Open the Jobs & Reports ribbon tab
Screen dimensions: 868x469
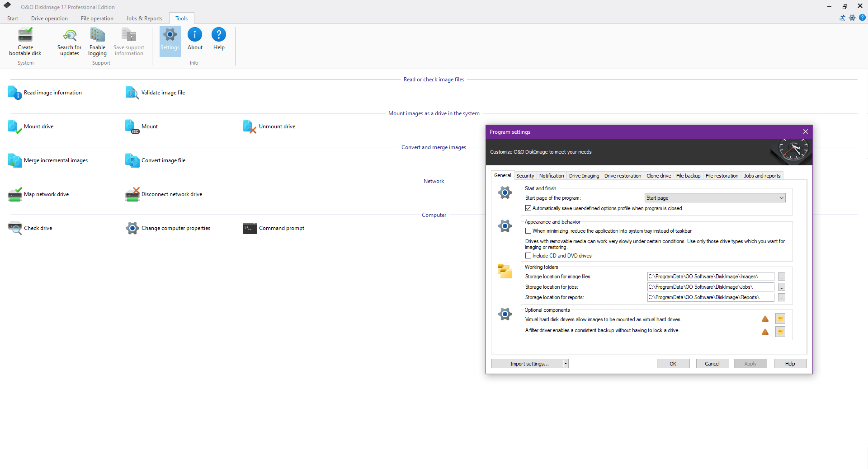(144, 19)
